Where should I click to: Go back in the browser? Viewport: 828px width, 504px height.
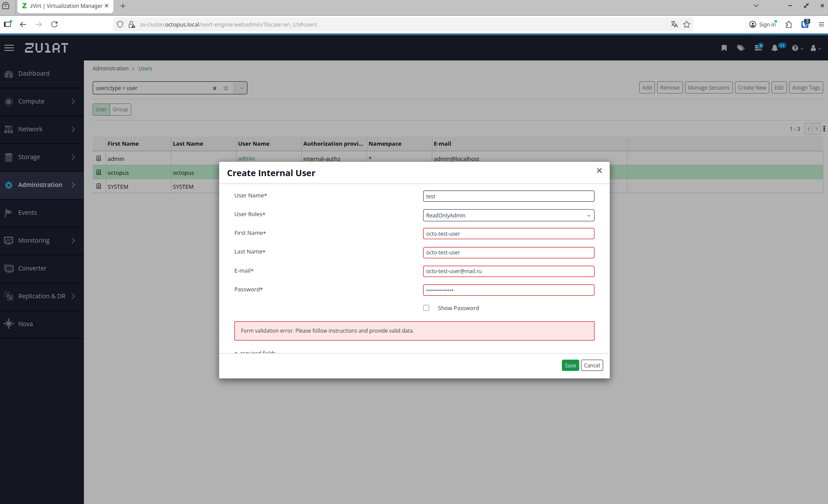click(x=23, y=24)
